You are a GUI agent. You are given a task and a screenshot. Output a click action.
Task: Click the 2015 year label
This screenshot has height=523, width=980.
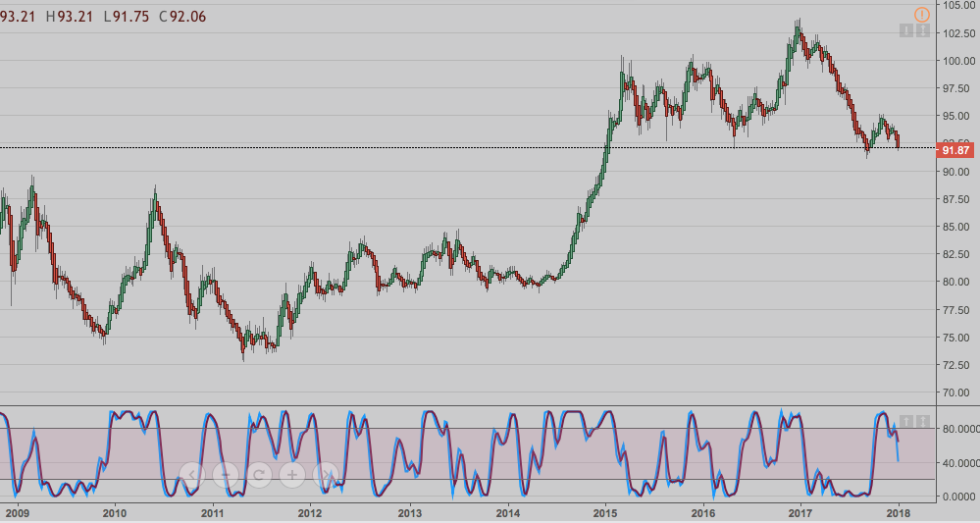605,513
